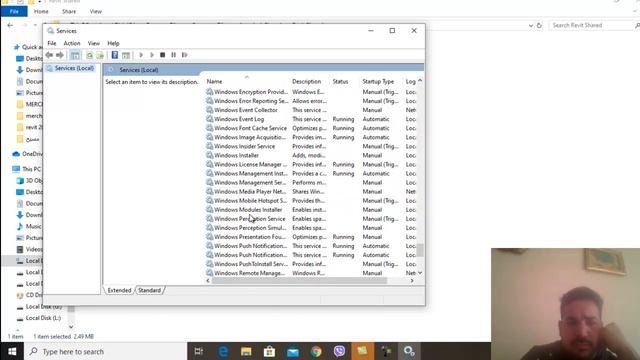Click the Forward arrow in Services toolbar

(x=60, y=55)
